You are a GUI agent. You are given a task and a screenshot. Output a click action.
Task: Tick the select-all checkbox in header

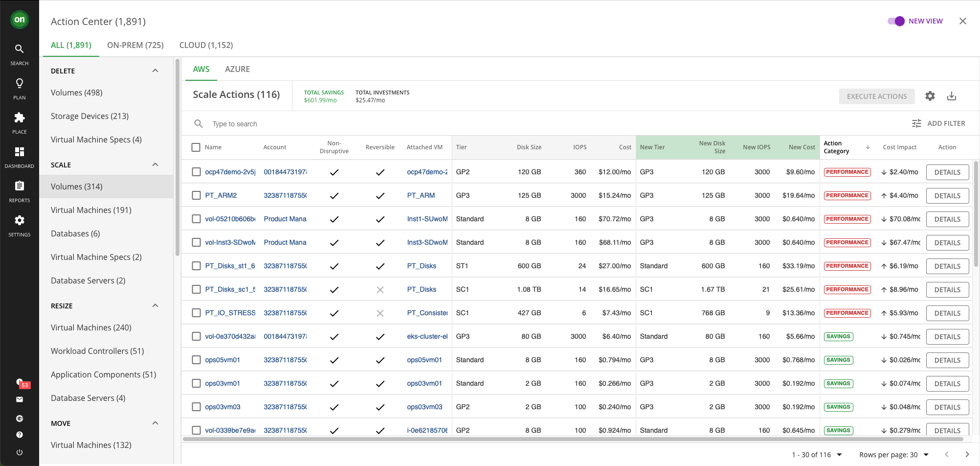tap(196, 147)
